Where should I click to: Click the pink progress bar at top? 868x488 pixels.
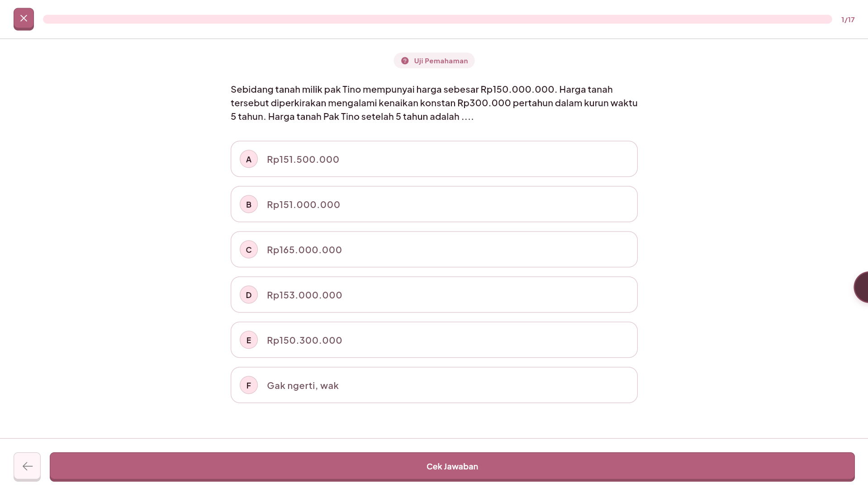pos(436,19)
